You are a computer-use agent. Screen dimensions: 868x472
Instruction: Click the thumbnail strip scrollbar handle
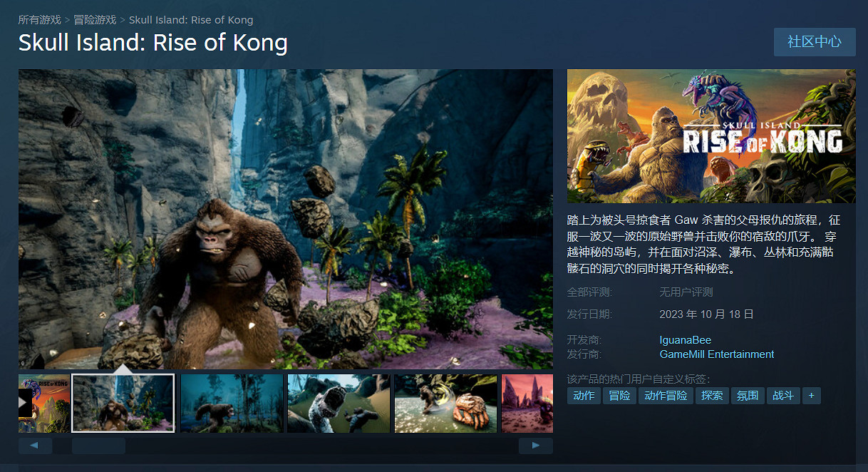tap(98, 446)
